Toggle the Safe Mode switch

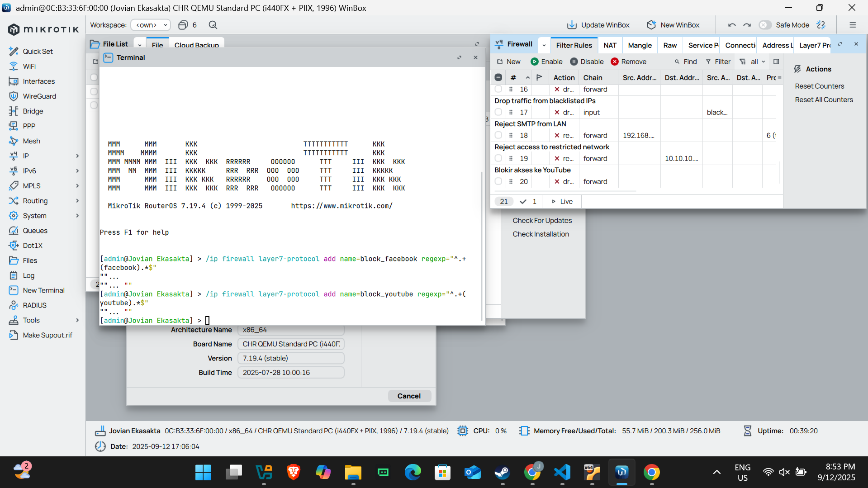pos(765,25)
